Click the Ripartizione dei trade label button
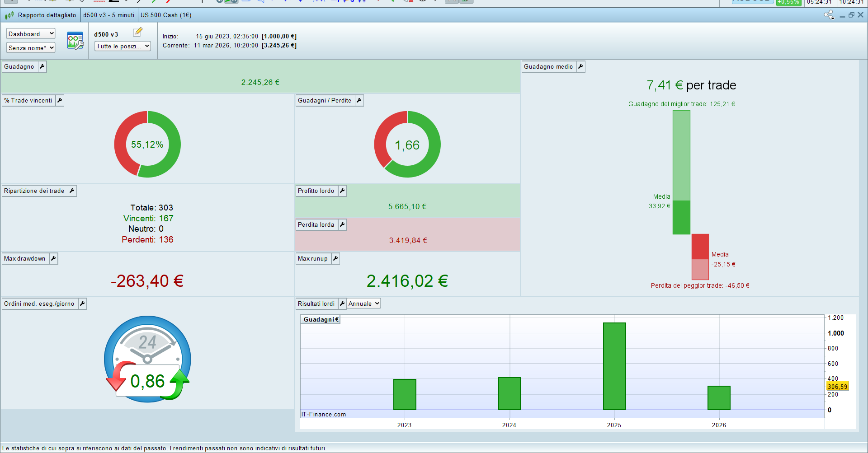This screenshot has width=868, height=453. pyautogui.click(x=34, y=191)
